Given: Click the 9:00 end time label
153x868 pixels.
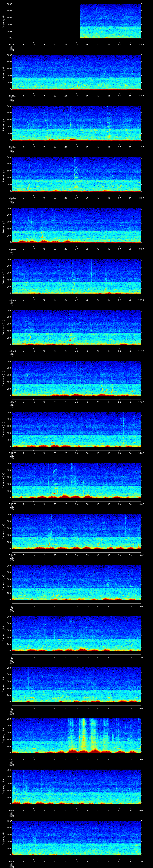Looking at the screenshot, I should tap(141, 249).
